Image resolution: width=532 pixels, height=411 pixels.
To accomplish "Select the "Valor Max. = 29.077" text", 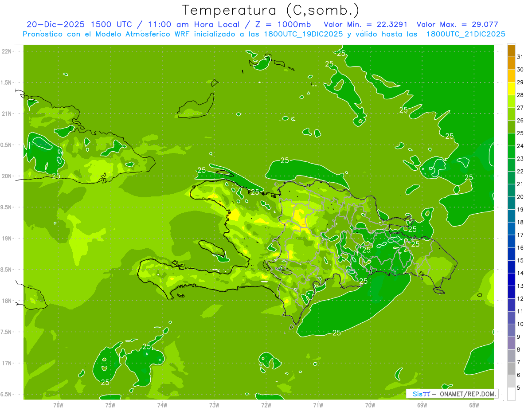I will pyautogui.click(x=457, y=24).
